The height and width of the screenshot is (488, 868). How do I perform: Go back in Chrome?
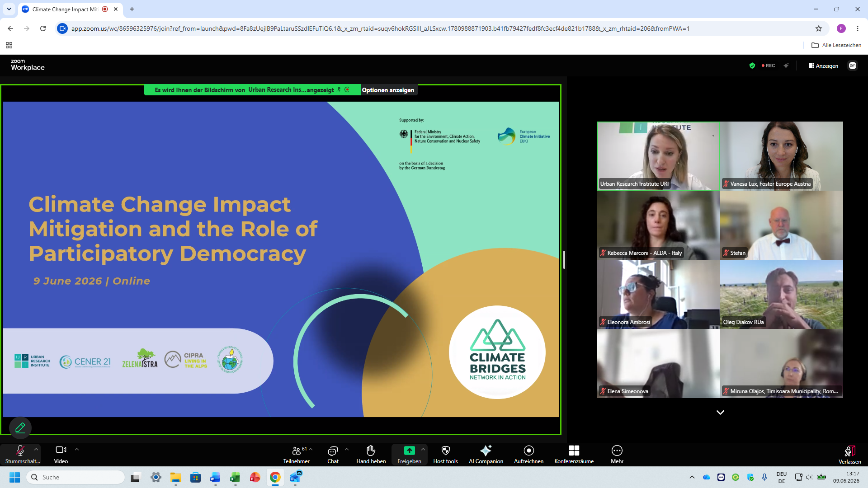pyautogui.click(x=10, y=28)
